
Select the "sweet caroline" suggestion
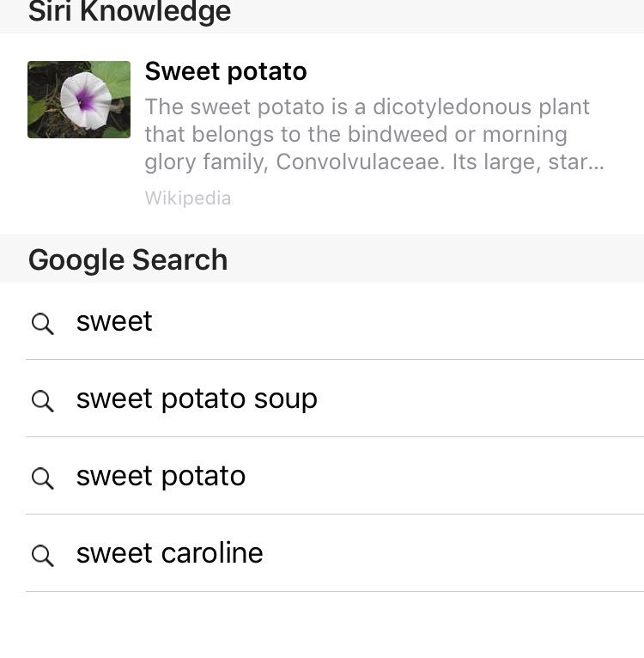point(169,553)
